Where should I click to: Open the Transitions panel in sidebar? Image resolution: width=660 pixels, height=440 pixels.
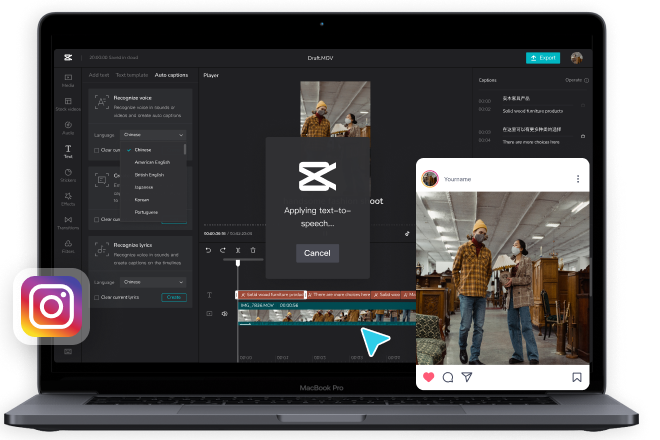tap(68, 221)
